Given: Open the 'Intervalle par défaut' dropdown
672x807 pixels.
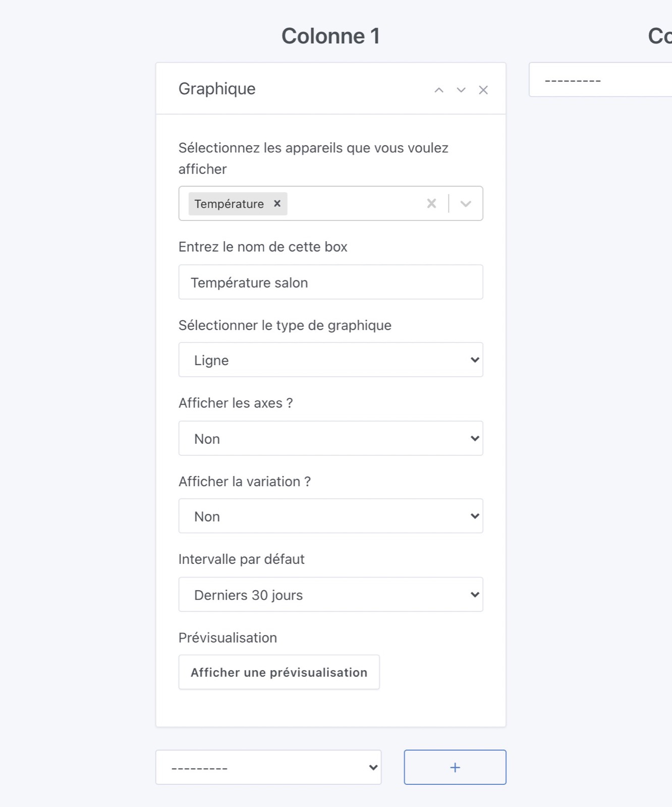Looking at the screenshot, I should click(x=330, y=594).
